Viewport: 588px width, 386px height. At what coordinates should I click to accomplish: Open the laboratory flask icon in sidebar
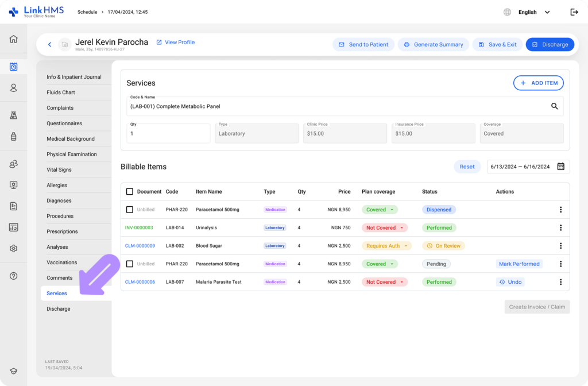point(14,115)
